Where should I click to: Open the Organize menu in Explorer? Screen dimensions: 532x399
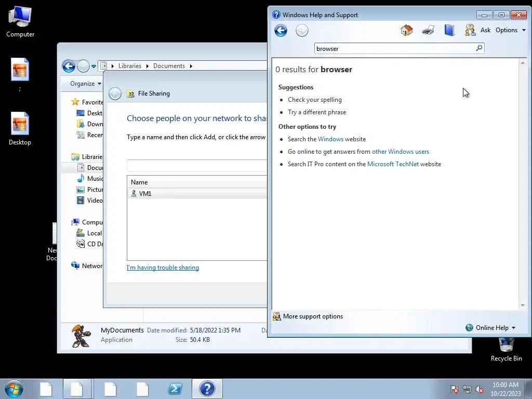pos(86,84)
